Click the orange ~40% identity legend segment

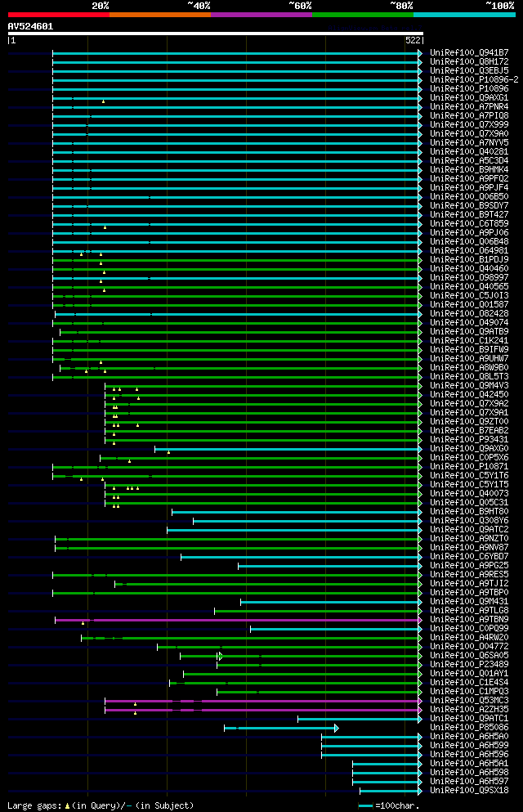160,15
